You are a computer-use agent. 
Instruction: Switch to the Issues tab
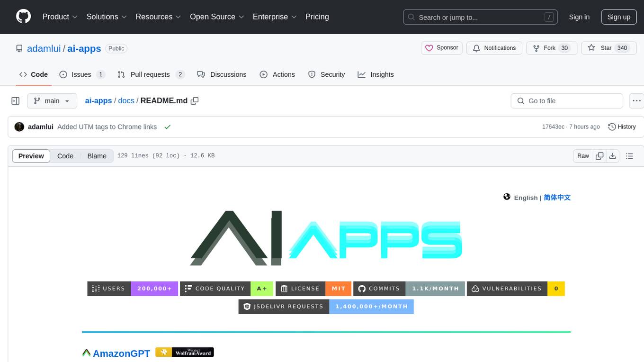(82, 74)
